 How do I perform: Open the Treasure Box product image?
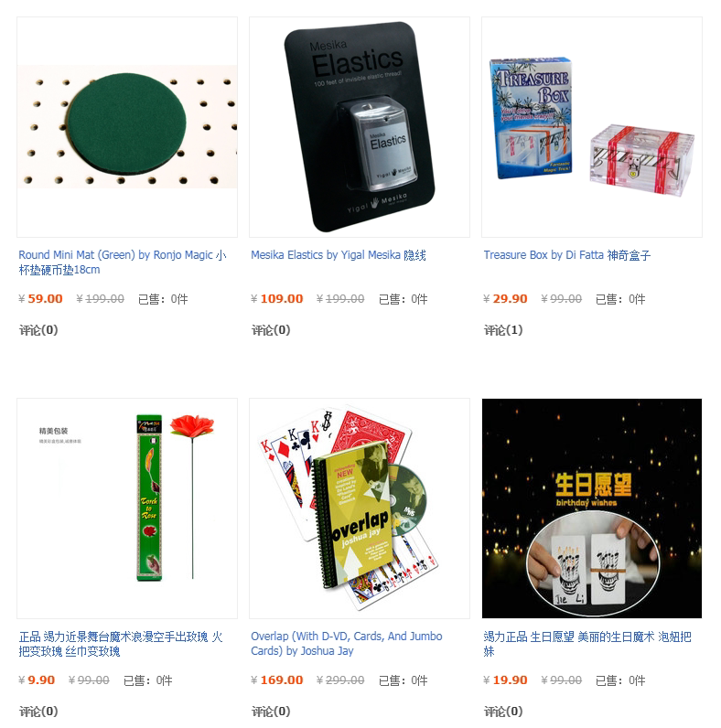(x=592, y=127)
